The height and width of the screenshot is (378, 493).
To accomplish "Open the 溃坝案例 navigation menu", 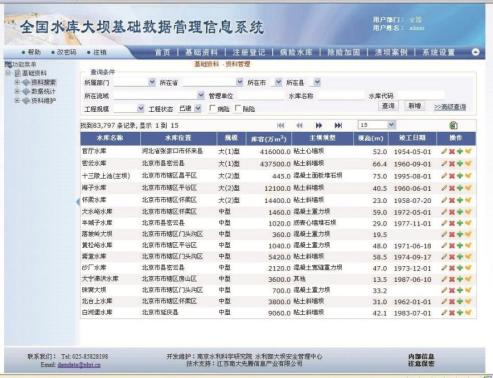I will pyautogui.click(x=391, y=52).
